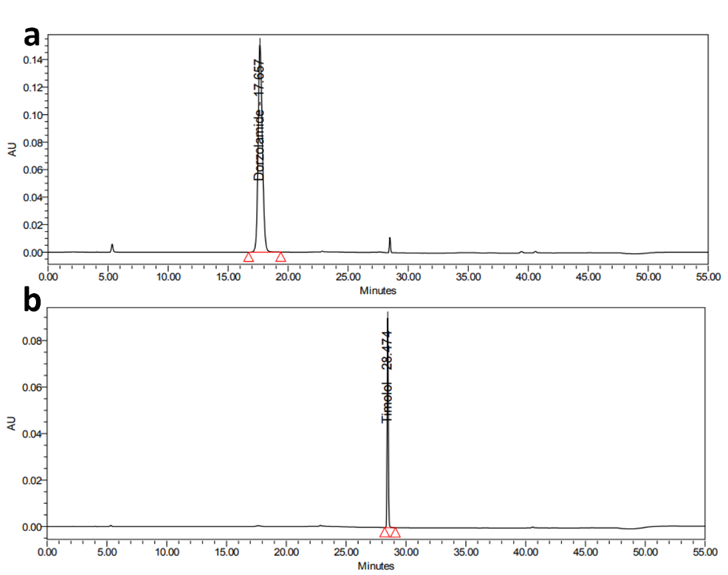Viewport: 728px width, 575px height.
Task: Click the panel label 'a'
Action: pos(31,36)
